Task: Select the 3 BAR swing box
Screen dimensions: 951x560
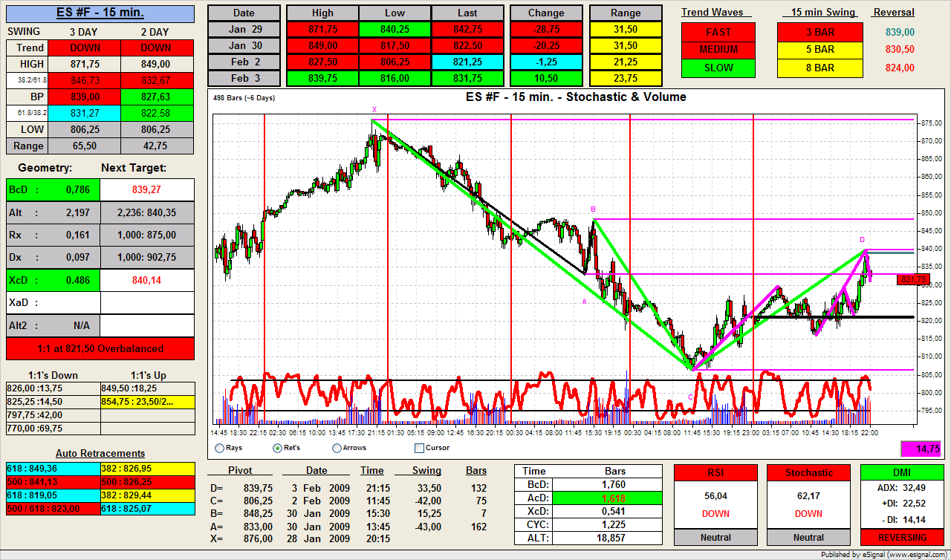Action: click(820, 32)
